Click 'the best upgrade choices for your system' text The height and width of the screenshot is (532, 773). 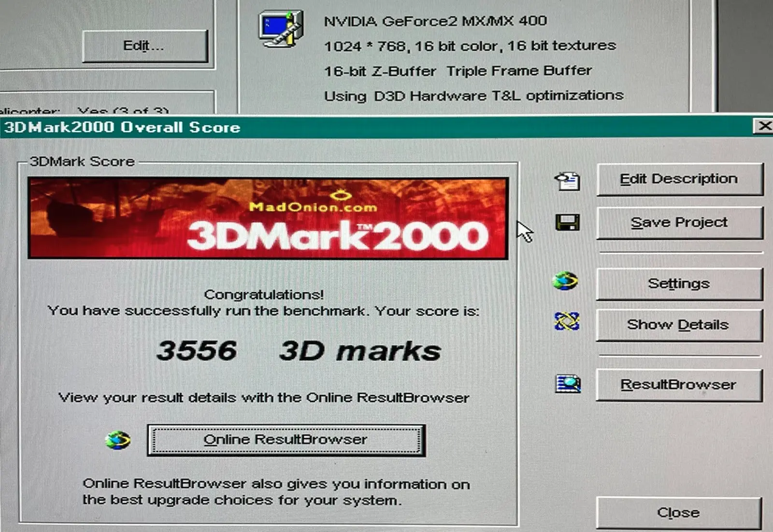pyautogui.click(x=242, y=500)
